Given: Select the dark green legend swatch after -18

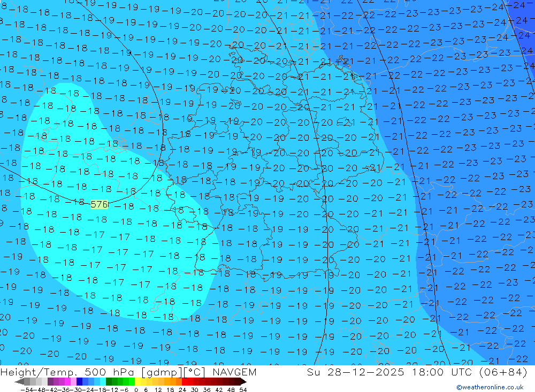Looking at the screenshot, I should coord(109,381).
